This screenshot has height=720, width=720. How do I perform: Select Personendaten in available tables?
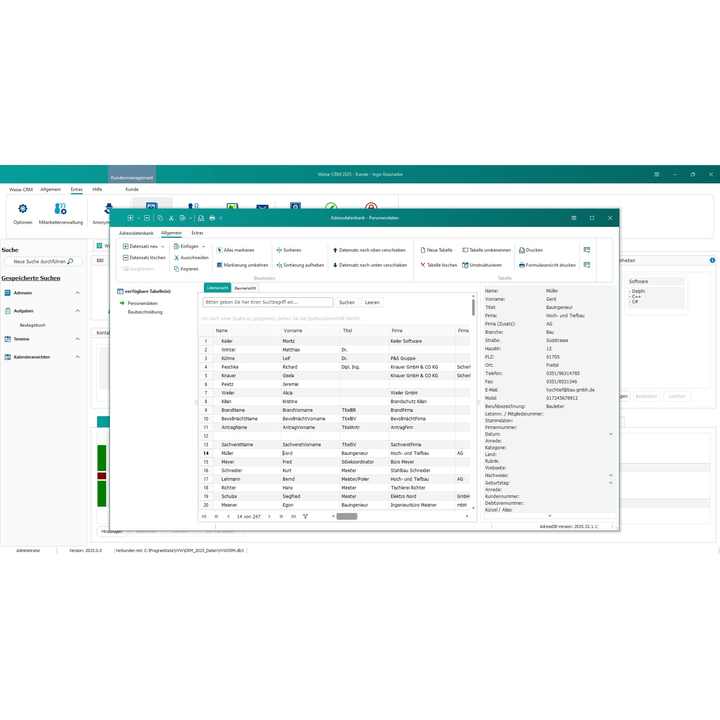tap(142, 304)
